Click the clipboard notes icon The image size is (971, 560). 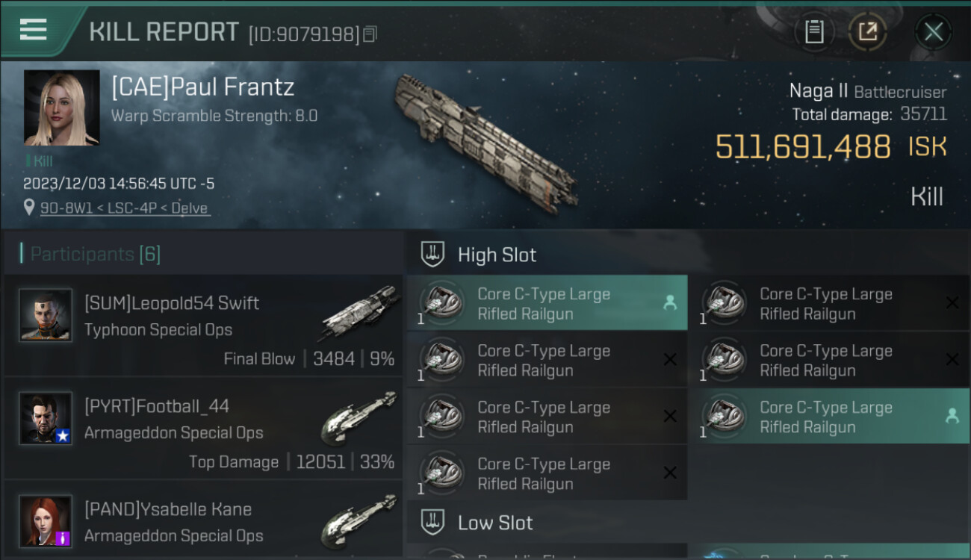tap(814, 31)
